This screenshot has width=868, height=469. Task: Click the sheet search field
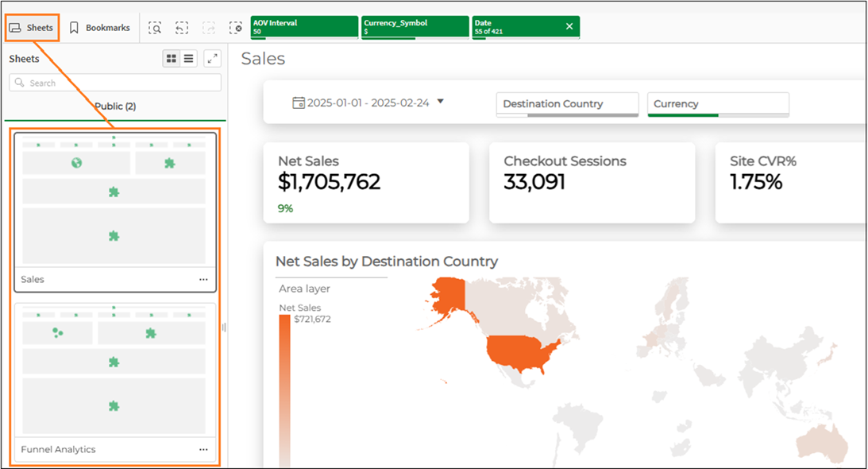pyautogui.click(x=115, y=83)
